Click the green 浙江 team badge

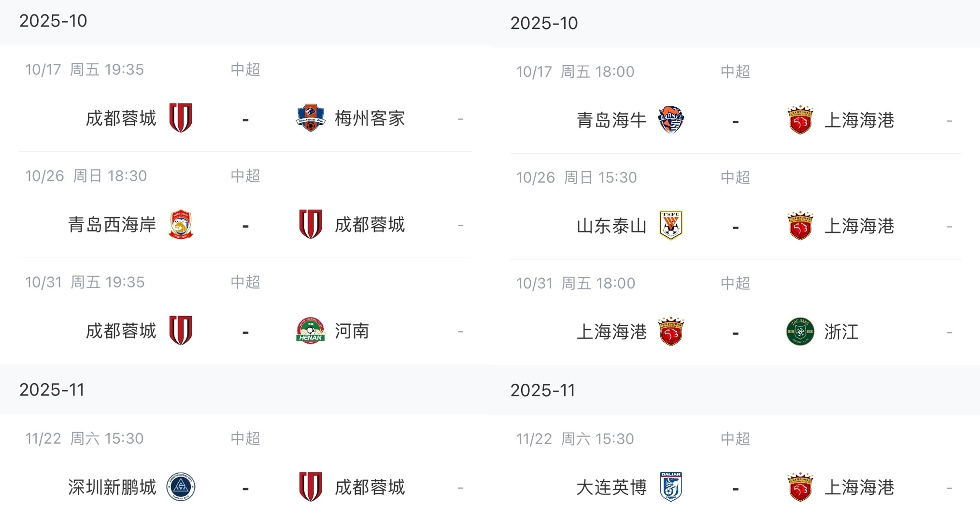point(800,332)
